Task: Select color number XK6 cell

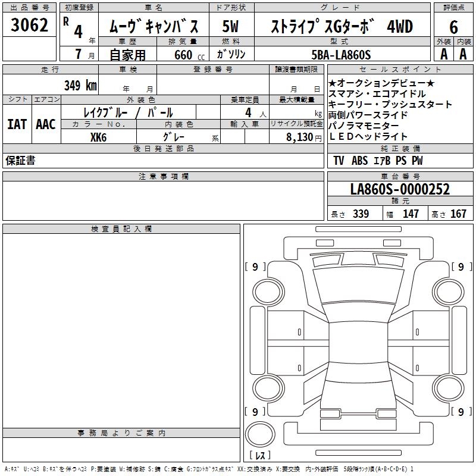Action: coord(98,137)
